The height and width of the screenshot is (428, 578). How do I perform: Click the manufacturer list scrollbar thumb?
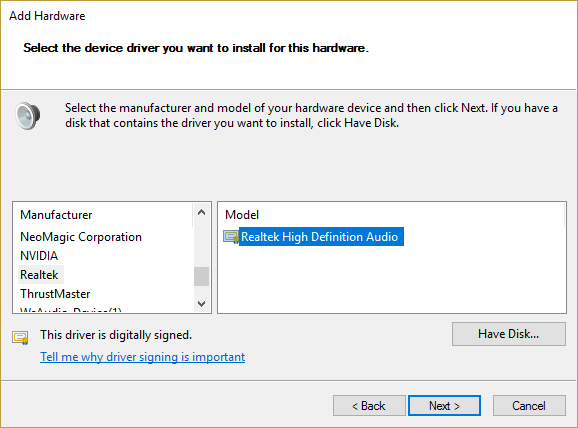coord(201,276)
